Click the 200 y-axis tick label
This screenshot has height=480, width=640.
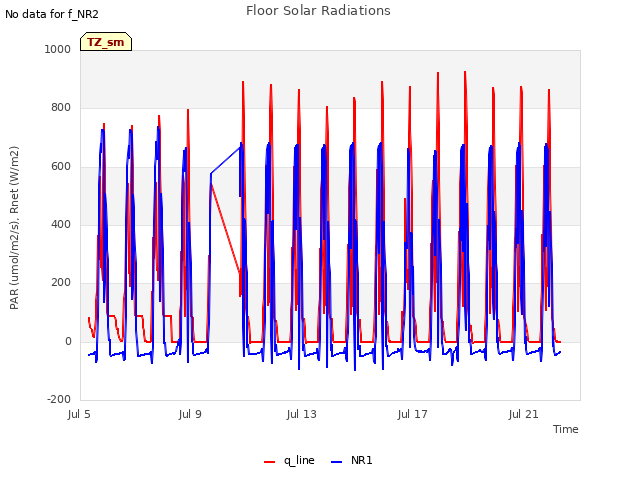click(61, 282)
